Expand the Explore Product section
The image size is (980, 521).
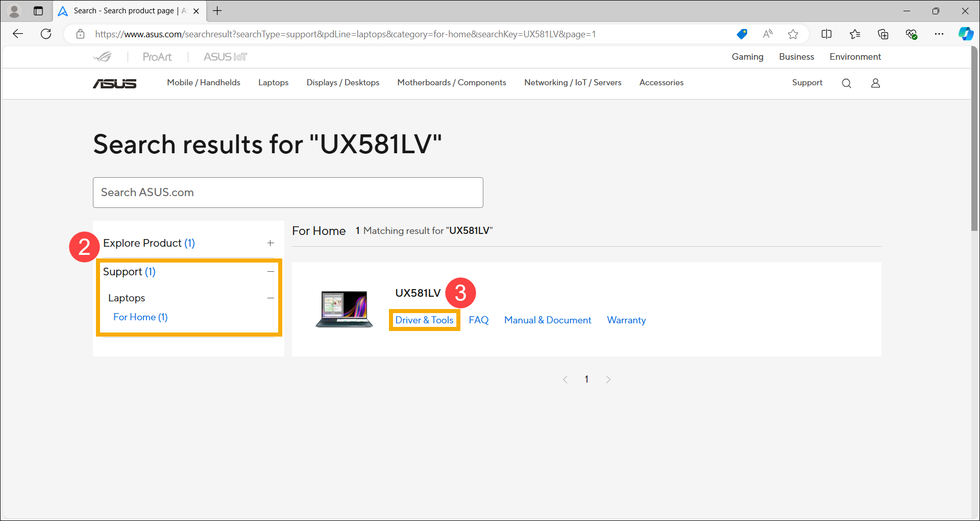coord(271,243)
